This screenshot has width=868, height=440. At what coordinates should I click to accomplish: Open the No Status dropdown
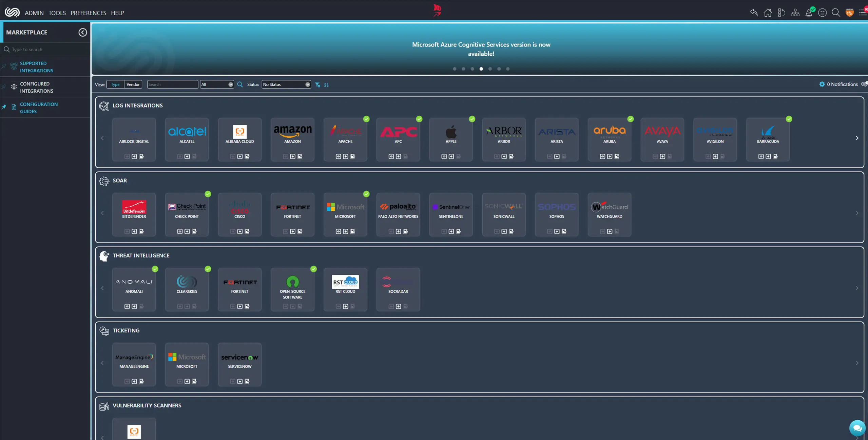(286, 84)
